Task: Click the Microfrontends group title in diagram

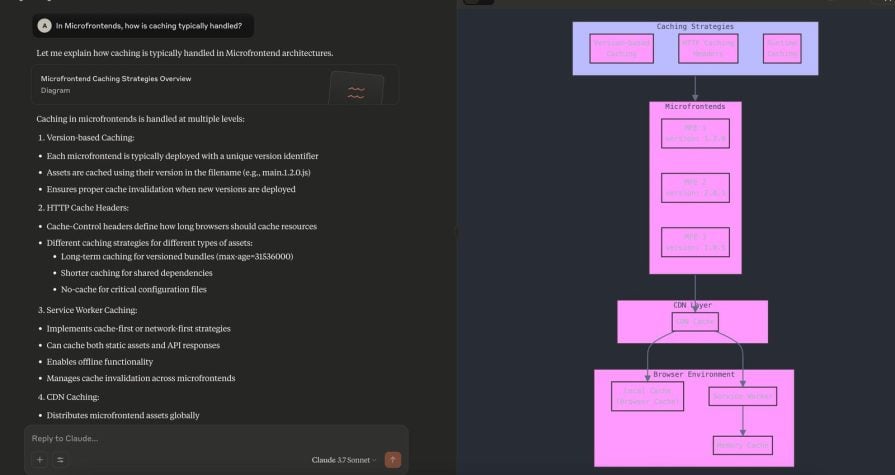Action: click(x=695, y=107)
